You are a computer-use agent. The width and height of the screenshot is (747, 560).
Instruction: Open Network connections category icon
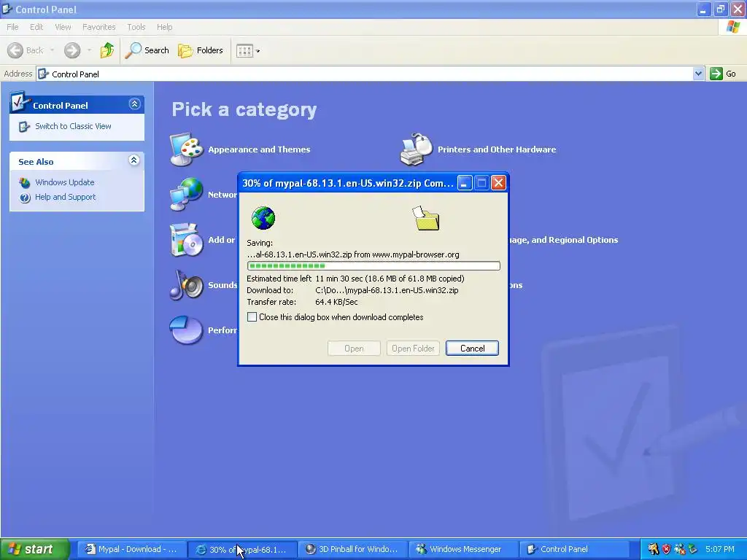pyautogui.click(x=186, y=194)
